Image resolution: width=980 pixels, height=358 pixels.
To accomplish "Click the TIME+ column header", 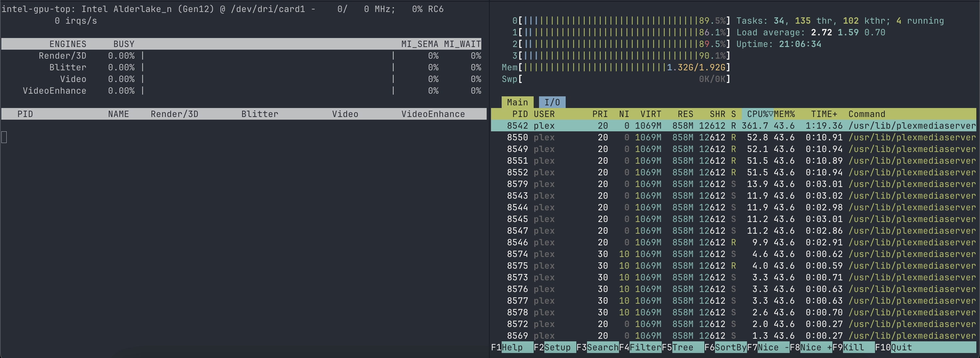I will [x=824, y=114].
